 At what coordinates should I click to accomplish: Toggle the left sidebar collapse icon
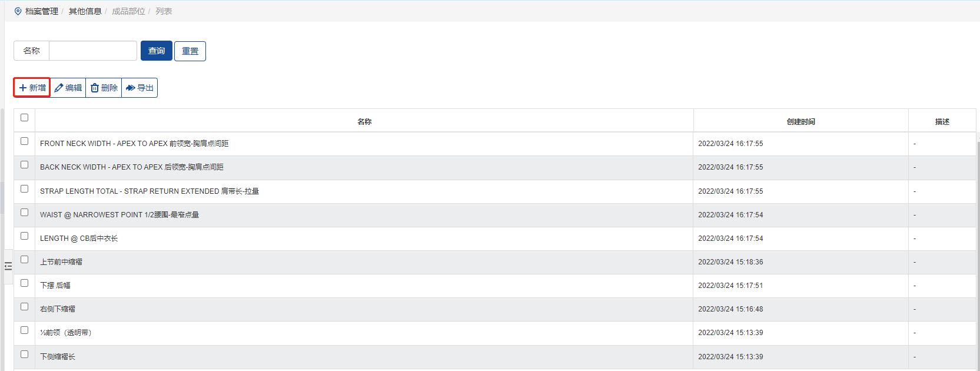coord(8,266)
